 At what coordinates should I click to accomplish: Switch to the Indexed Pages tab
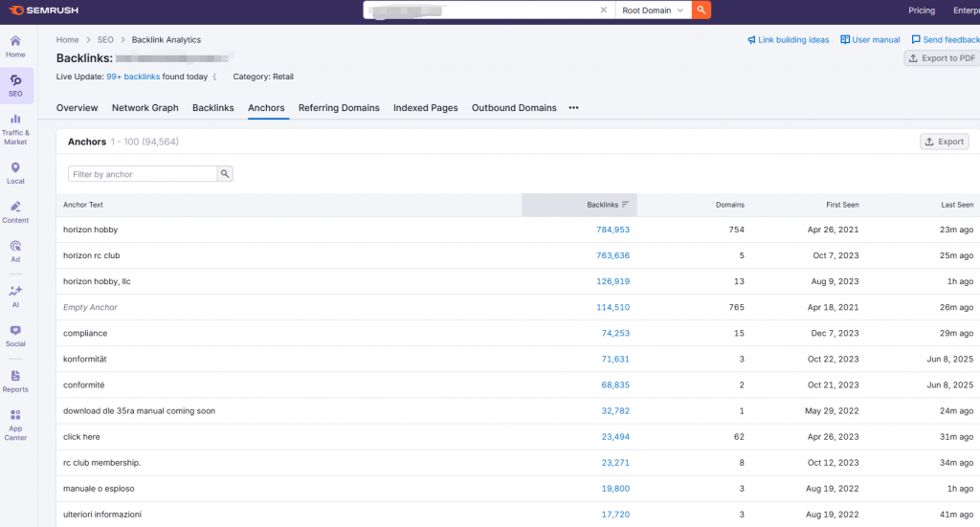click(x=426, y=107)
